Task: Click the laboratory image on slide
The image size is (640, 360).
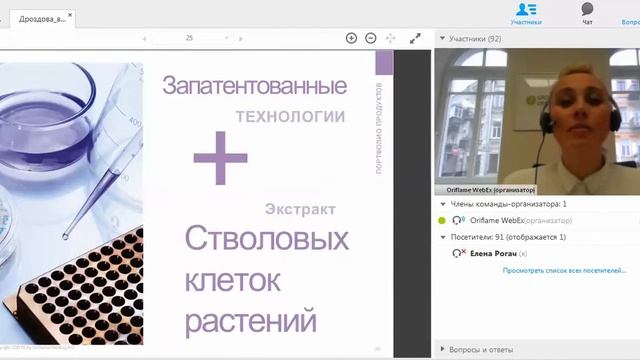Action: (71, 204)
